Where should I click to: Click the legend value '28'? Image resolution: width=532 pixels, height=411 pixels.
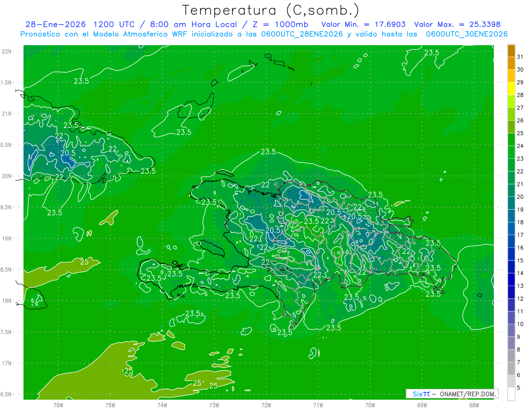520,95
